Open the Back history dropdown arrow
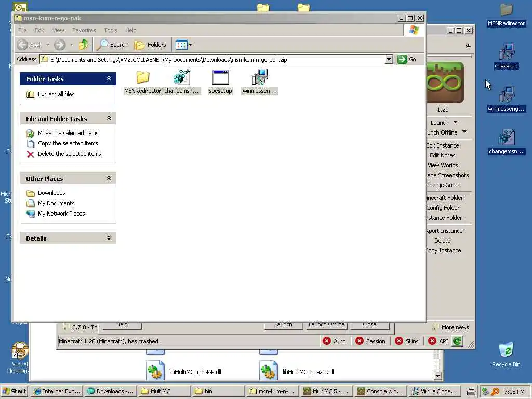The width and height of the screenshot is (532, 399). click(x=48, y=45)
